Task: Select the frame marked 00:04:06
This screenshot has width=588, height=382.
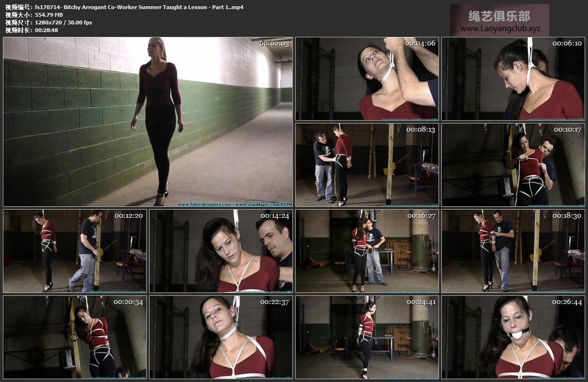Action: click(367, 79)
